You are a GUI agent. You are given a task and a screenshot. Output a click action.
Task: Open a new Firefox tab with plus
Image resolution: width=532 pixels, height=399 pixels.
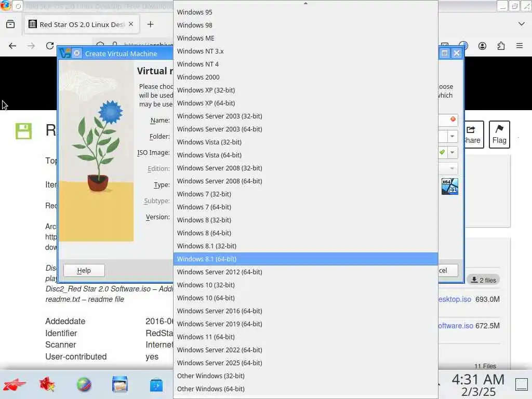tap(150, 24)
